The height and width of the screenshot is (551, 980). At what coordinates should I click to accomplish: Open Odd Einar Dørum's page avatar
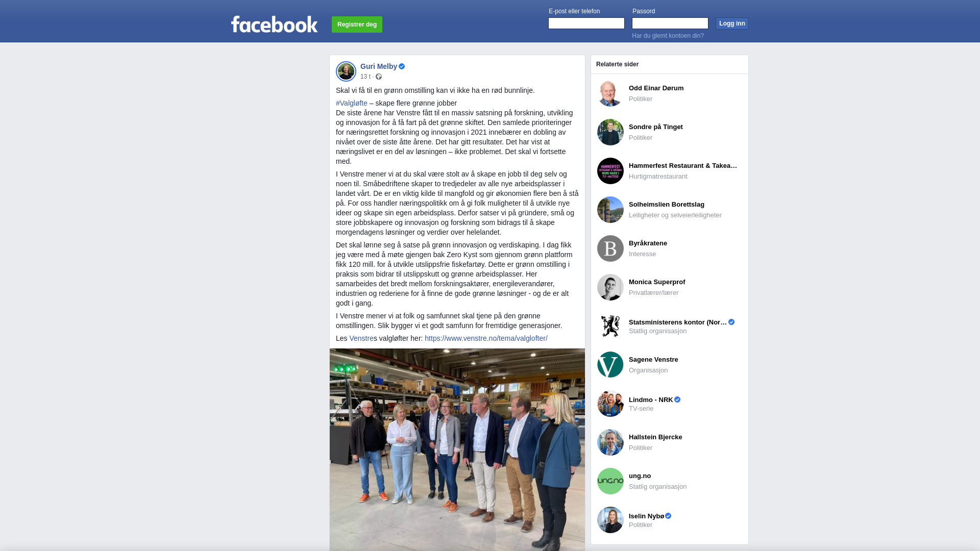pyautogui.click(x=610, y=93)
